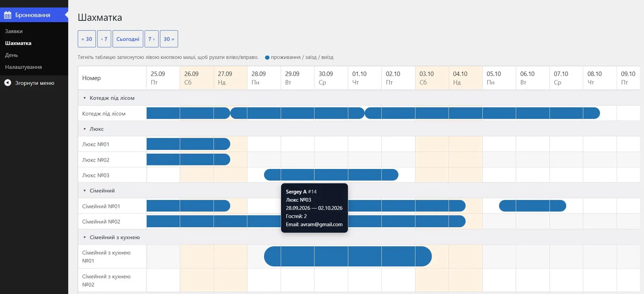The height and width of the screenshot is (294, 644).
Task: Click the calendar icon beside Бронювання
Action: [x=8, y=15]
